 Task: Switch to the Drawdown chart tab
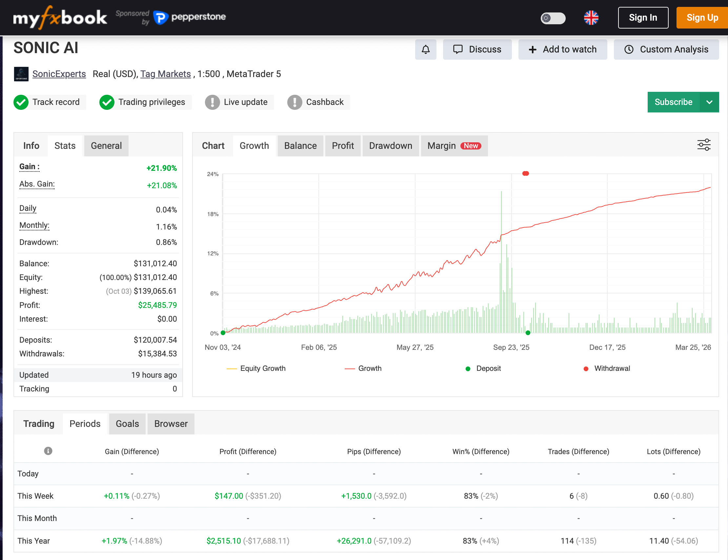pyautogui.click(x=390, y=146)
